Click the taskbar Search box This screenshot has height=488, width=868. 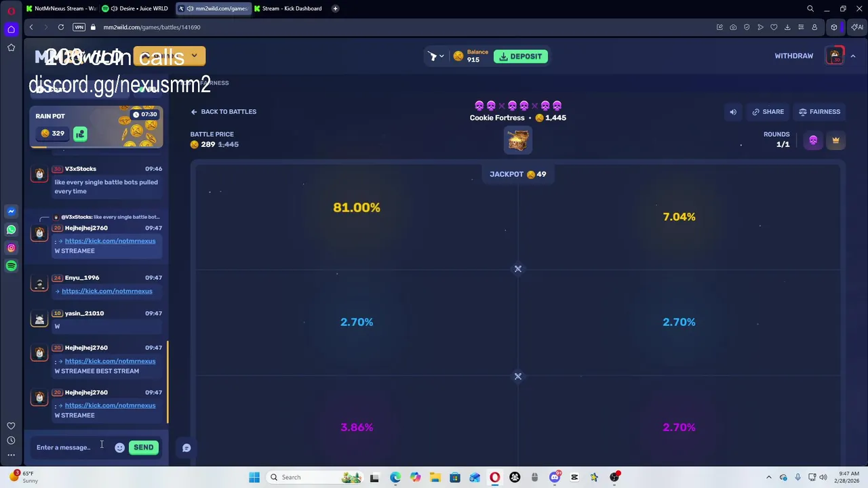[x=315, y=477]
